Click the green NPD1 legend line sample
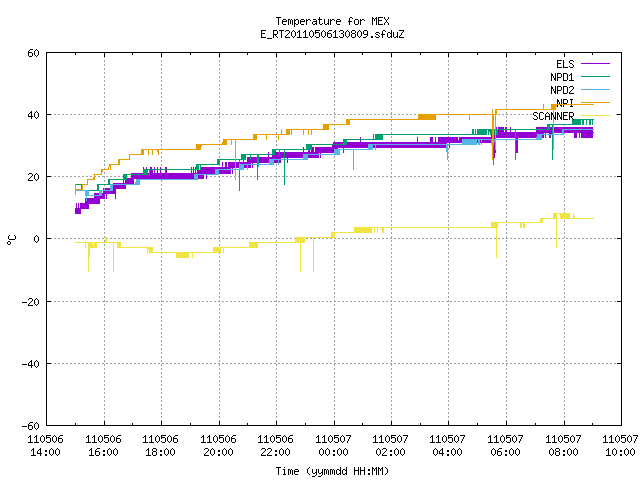Image resolution: width=640 pixels, height=480 pixels. 595,76
